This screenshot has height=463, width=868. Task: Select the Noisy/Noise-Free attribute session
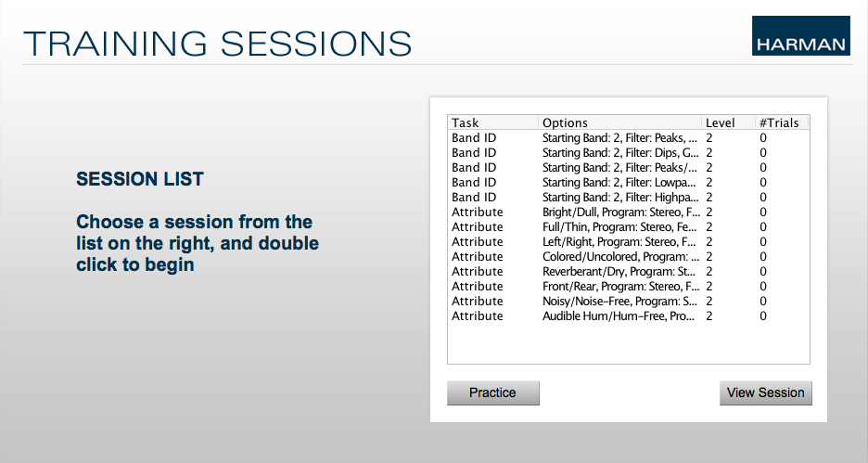629,302
